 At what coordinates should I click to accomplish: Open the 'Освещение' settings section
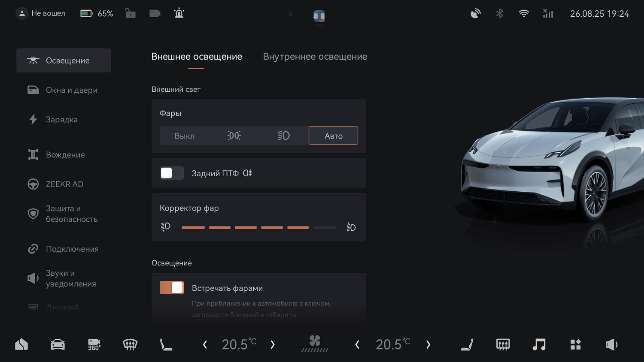[x=64, y=60]
